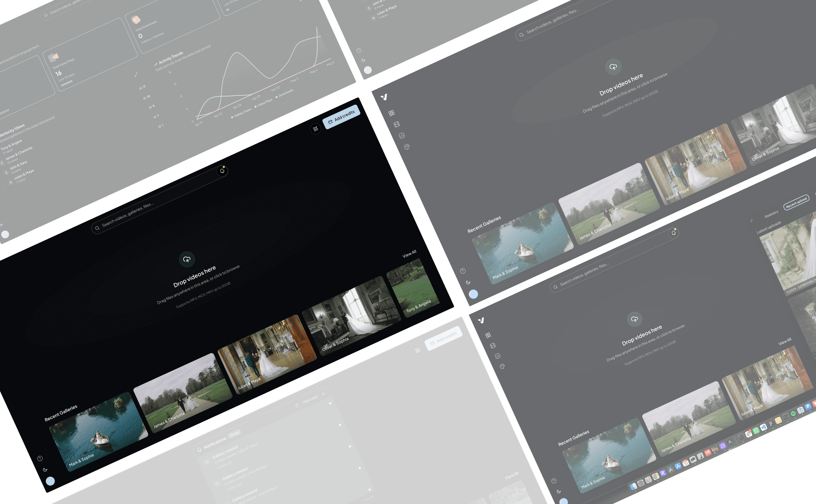Open Oliver & Sophia gallery in central dark window
Image resolution: width=816 pixels, height=504 pixels.
pyautogui.click(x=351, y=316)
